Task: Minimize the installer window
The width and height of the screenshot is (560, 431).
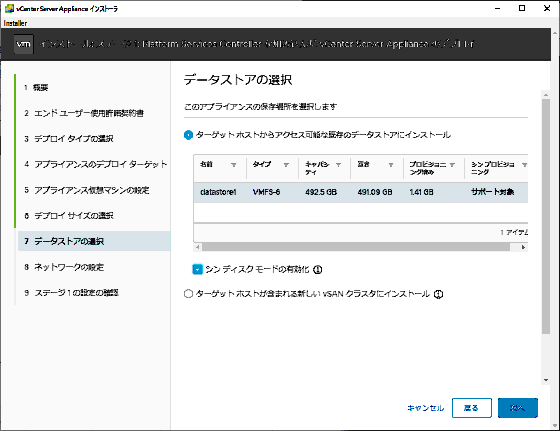Action: point(498,8)
